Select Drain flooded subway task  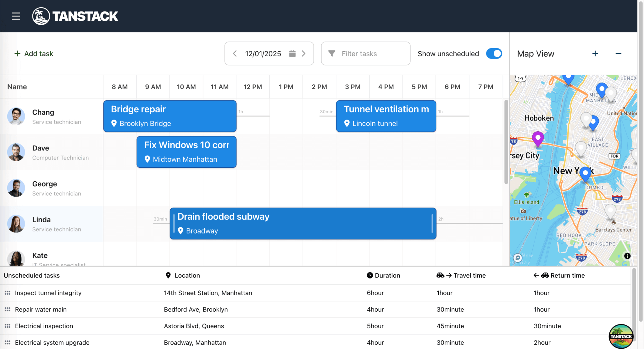303,223
